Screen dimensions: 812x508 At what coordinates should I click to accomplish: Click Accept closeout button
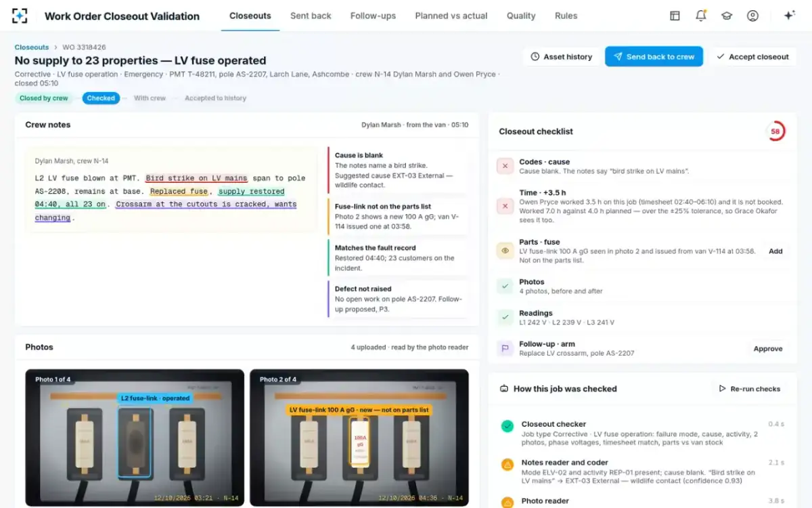coord(752,57)
